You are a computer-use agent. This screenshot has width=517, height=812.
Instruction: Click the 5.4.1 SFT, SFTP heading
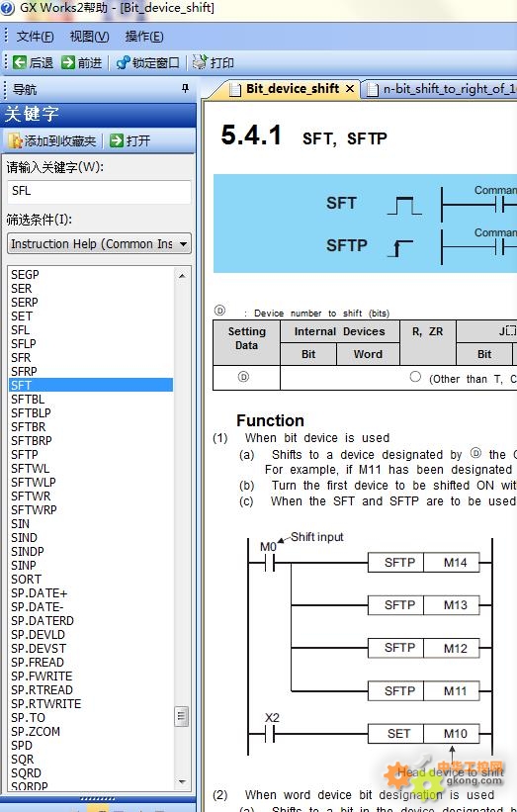(x=303, y=136)
